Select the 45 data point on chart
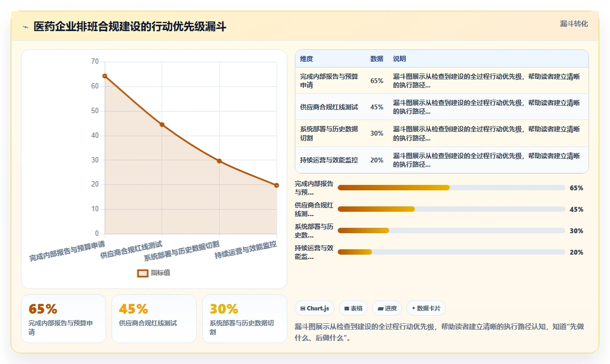Screen dimensions: 610x364 [162, 125]
